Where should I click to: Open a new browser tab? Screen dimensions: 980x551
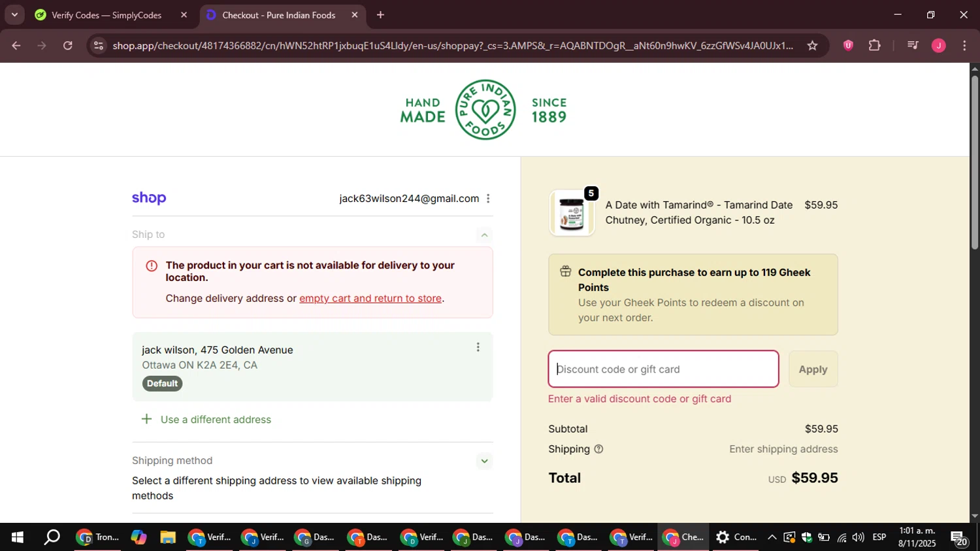click(380, 15)
